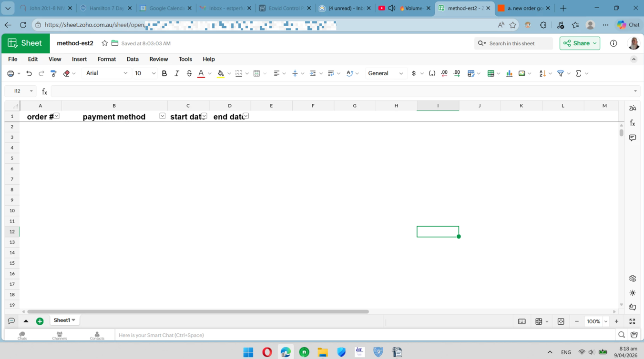Click the Smart Chat input field
The image size is (644, 359).
[365, 335]
